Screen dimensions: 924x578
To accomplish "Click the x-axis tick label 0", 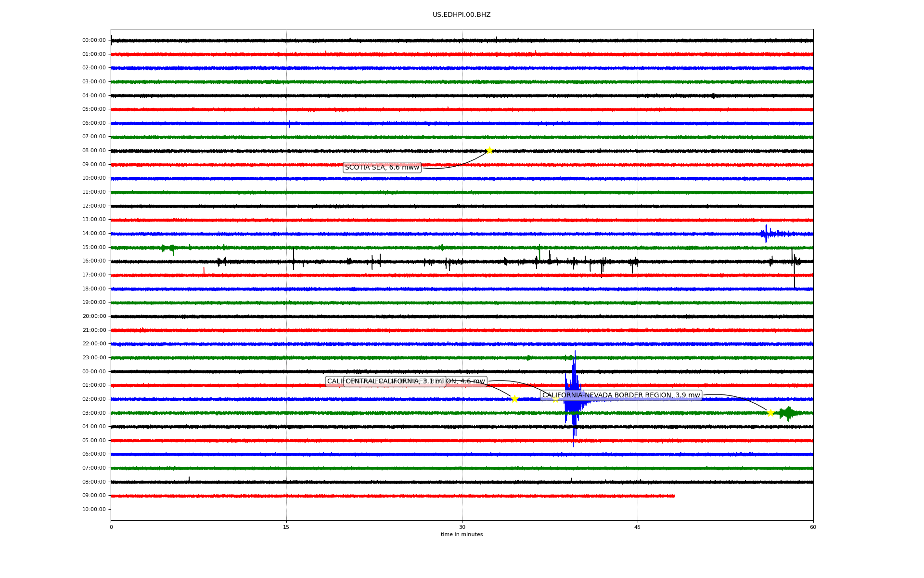I will pos(111,527).
